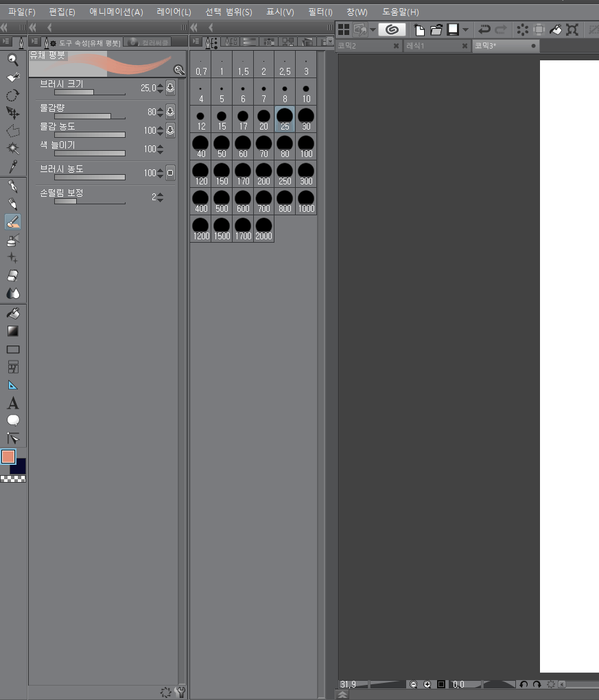Select the Eyedropper tool

(12, 167)
